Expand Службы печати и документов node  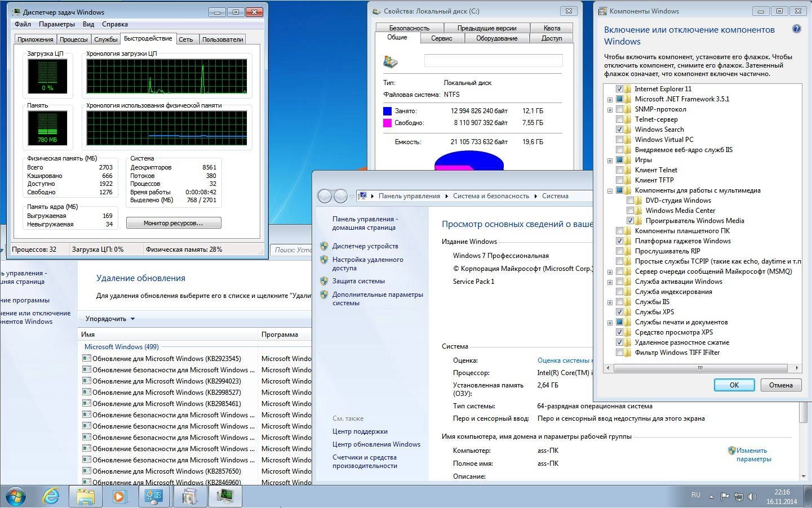point(610,322)
